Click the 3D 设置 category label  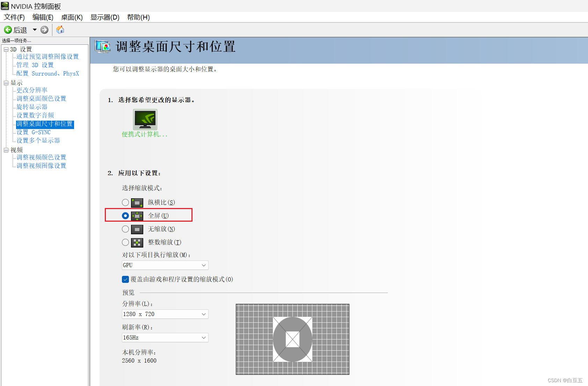click(x=21, y=49)
